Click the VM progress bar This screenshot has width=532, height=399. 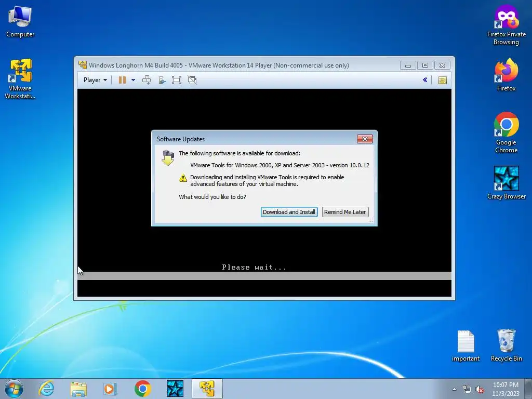264,276
